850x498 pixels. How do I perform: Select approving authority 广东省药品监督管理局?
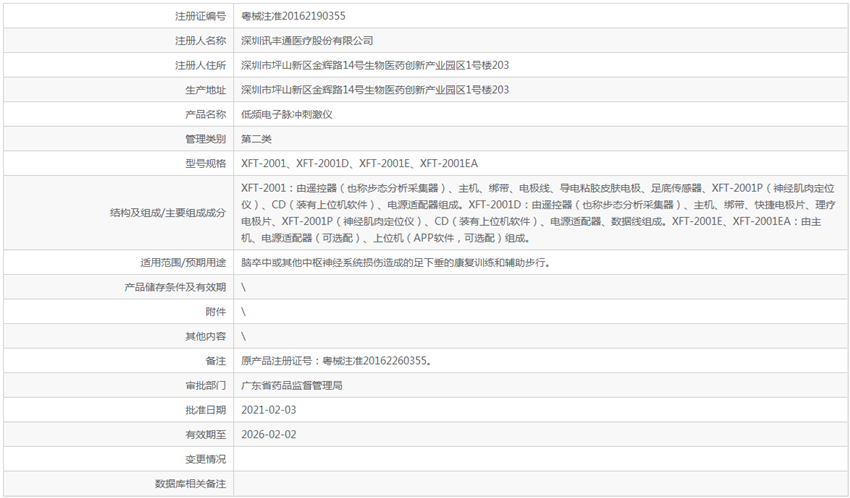tap(292, 386)
